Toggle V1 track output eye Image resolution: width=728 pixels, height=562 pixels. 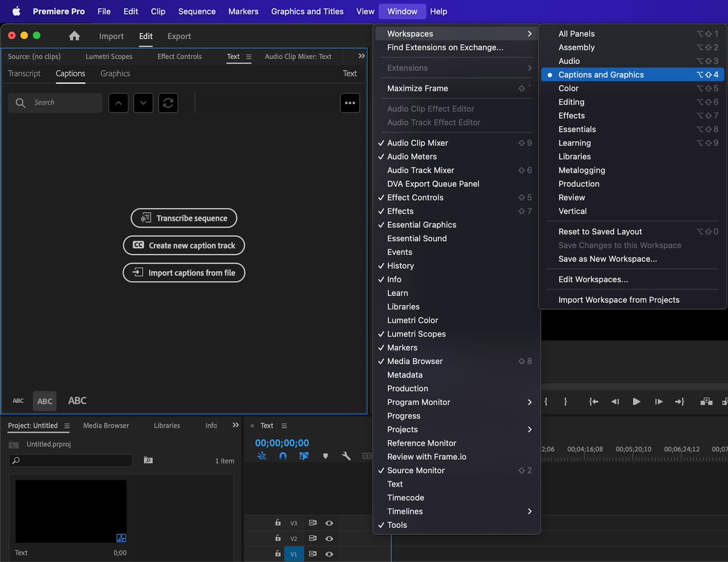[x=329, y=554]
